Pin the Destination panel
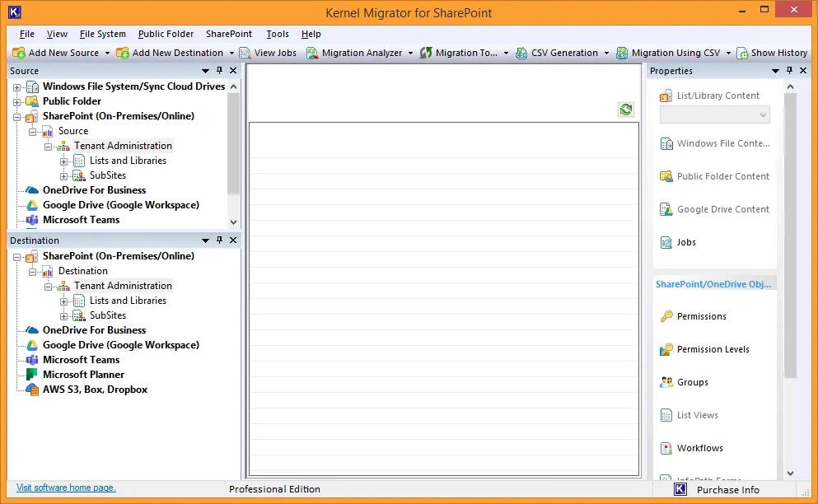818x504 pixels. click(220, 240)
